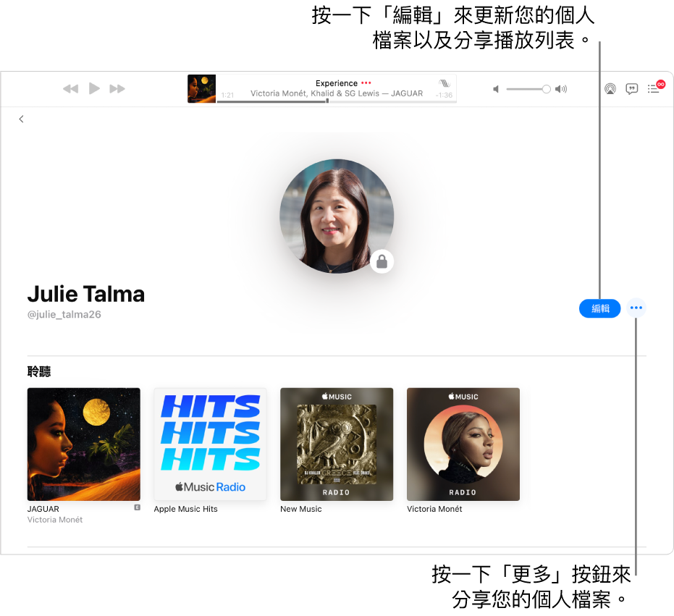Open the JAGUAR album artwork thumbnail
This screenshot has height=616, width=674.
point(83,444)
